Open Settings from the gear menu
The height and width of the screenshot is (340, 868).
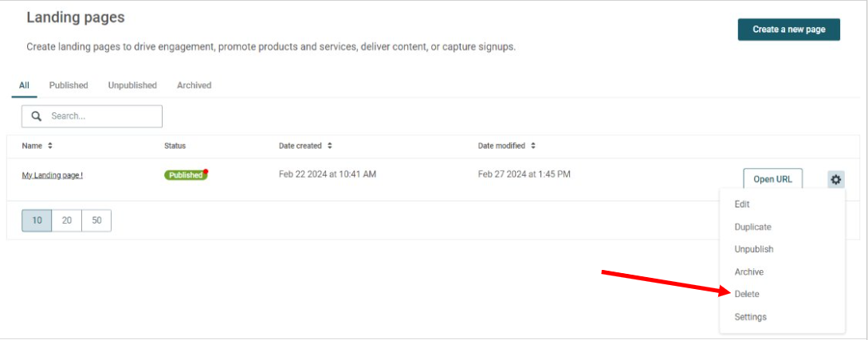[x=751, y=317]
